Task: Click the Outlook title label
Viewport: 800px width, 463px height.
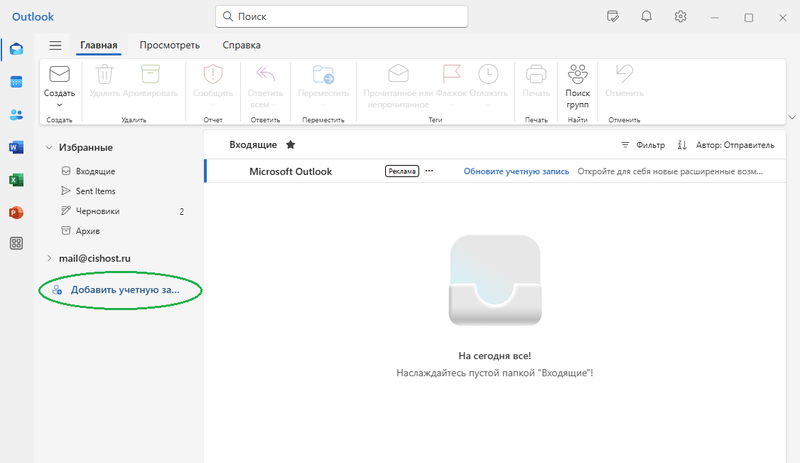Action: [x=33, y=17]
